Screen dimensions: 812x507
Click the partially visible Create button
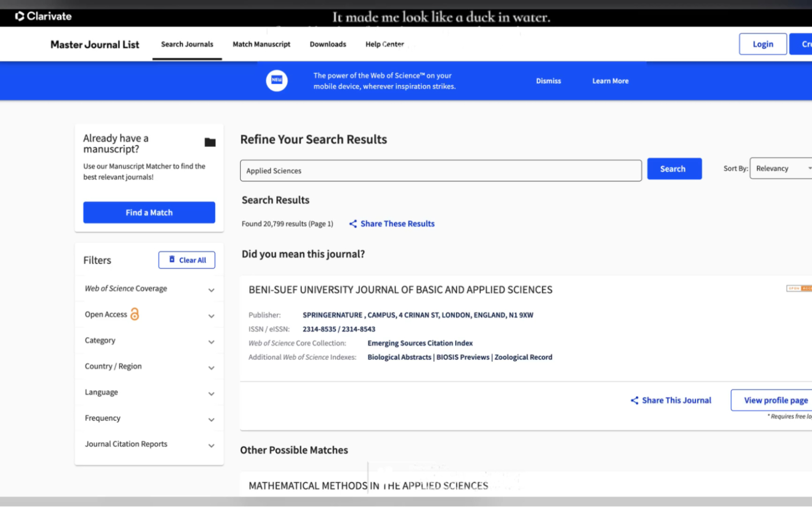click(801, 44)
